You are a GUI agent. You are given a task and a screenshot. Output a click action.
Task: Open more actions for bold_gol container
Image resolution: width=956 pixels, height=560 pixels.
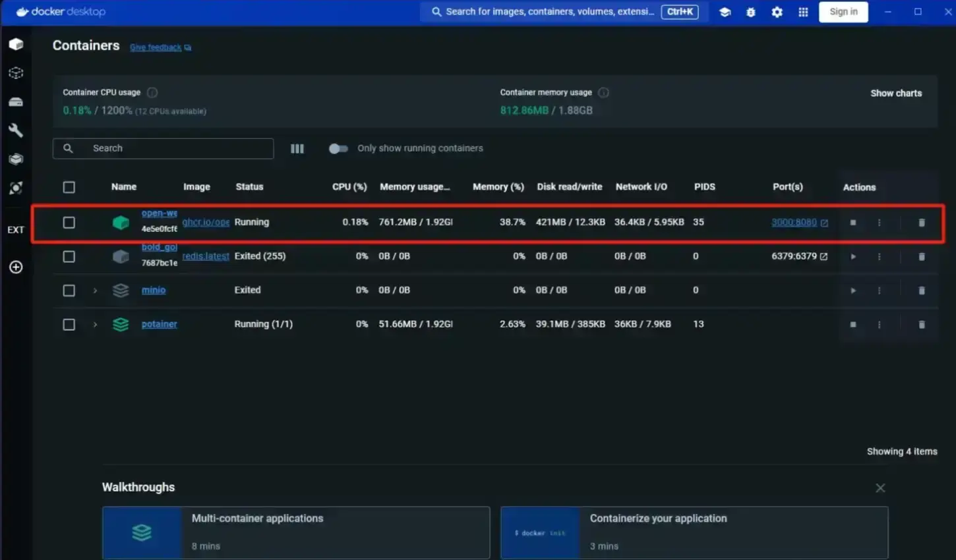tap(879, 256)
